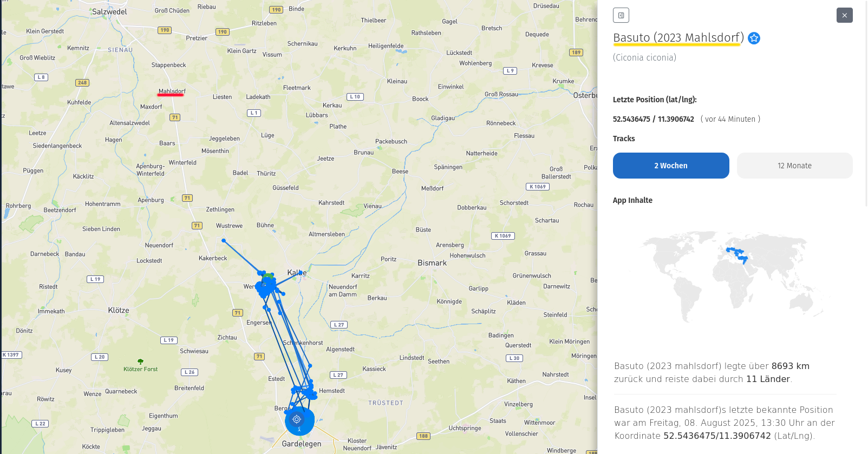The width and height of the screenshot is (868, 454).
Task: Click the Klötzer Forst tree icon
Action: tap(140, 361)
